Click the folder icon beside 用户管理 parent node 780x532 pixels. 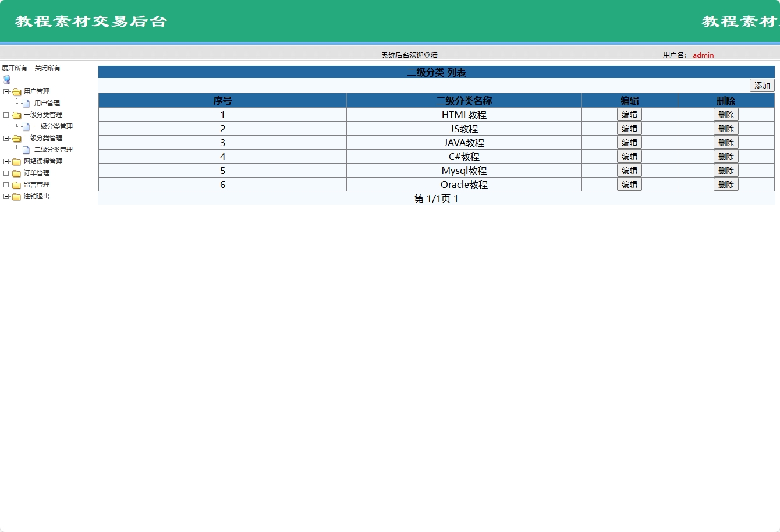pos(17,91)
